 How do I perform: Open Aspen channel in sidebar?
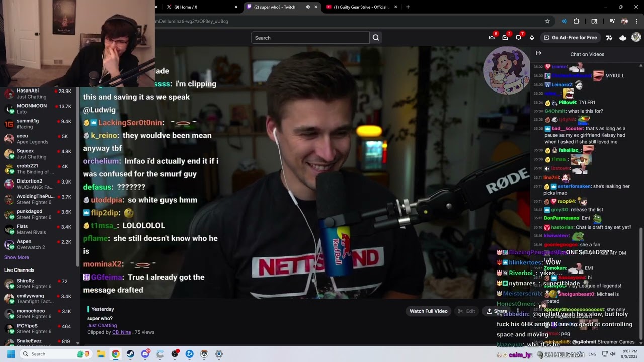[x=39, y=244]
